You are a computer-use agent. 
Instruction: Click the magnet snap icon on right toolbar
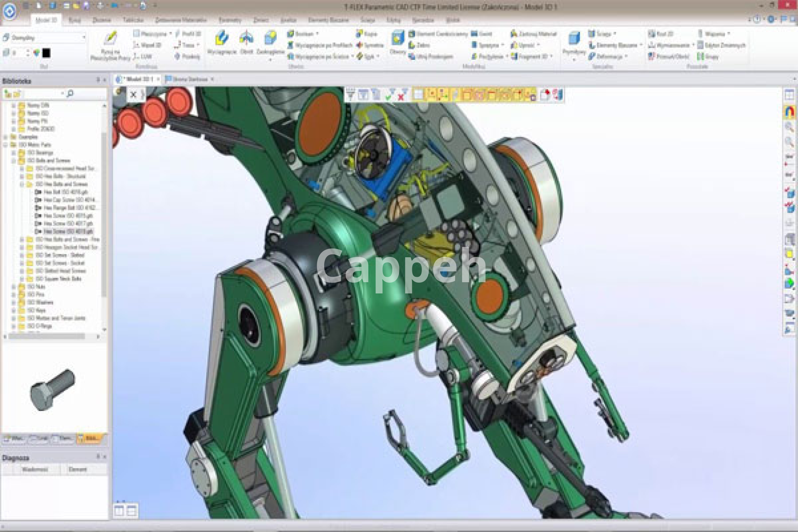pyautogui.click(x=789, y=111)
